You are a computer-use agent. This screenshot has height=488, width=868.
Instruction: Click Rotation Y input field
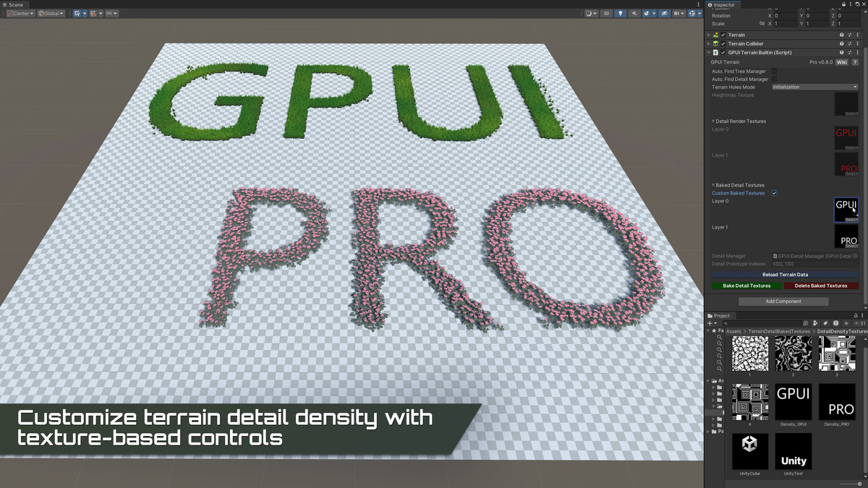point(816,15)
